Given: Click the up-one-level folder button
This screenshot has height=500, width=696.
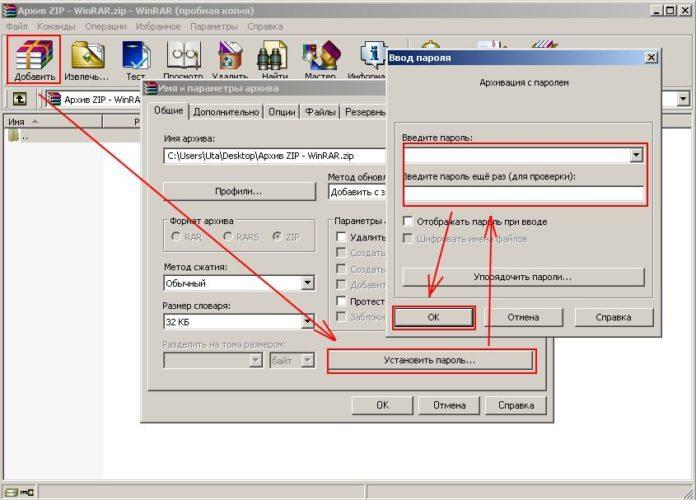Looking at the screenshot, I should click(x=20, y=99).
